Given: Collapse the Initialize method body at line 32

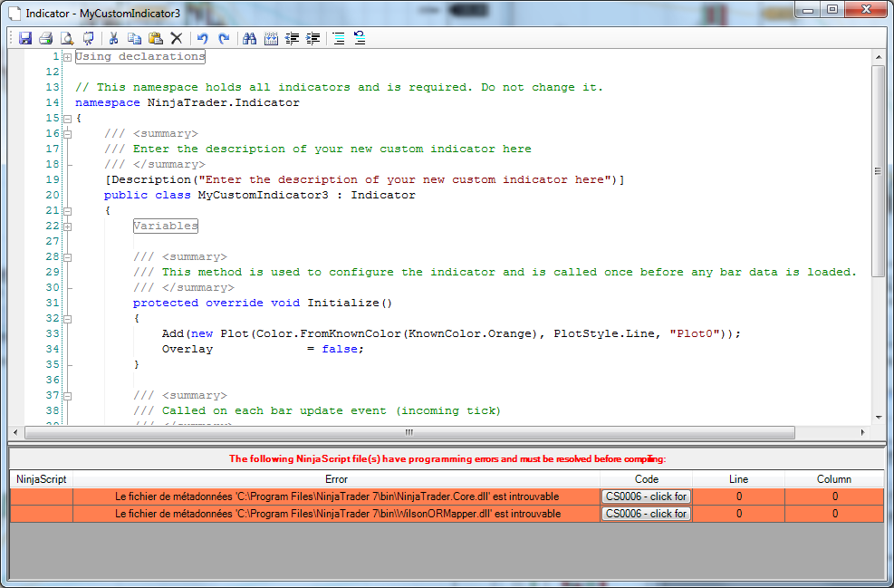Looking at the screenshot, I should [x=67, y=319].
